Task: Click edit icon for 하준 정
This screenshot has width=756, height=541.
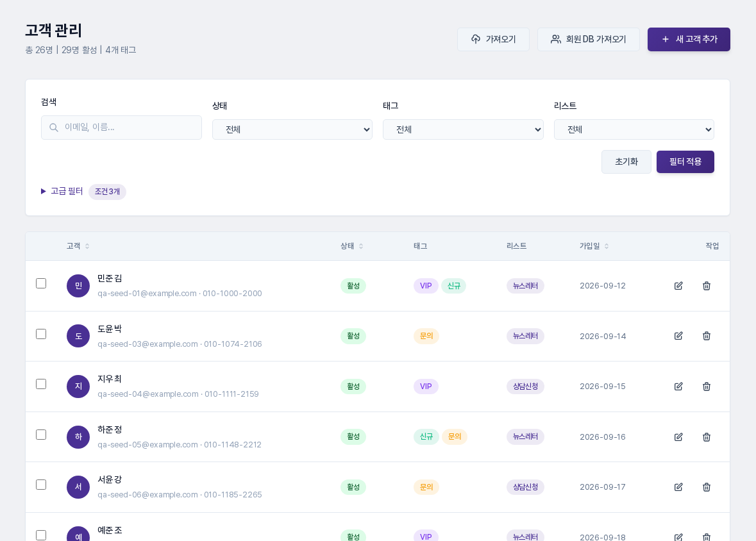Action: coord(678,437)
